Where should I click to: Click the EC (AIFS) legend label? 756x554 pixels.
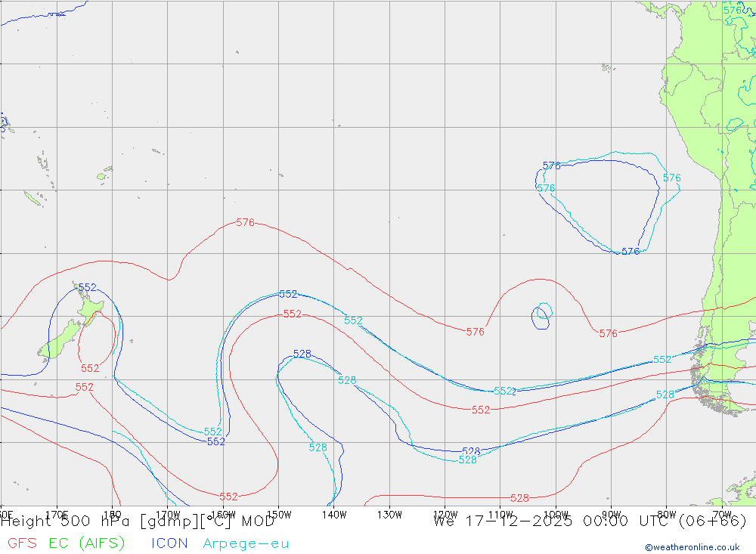tap(87, 543)
